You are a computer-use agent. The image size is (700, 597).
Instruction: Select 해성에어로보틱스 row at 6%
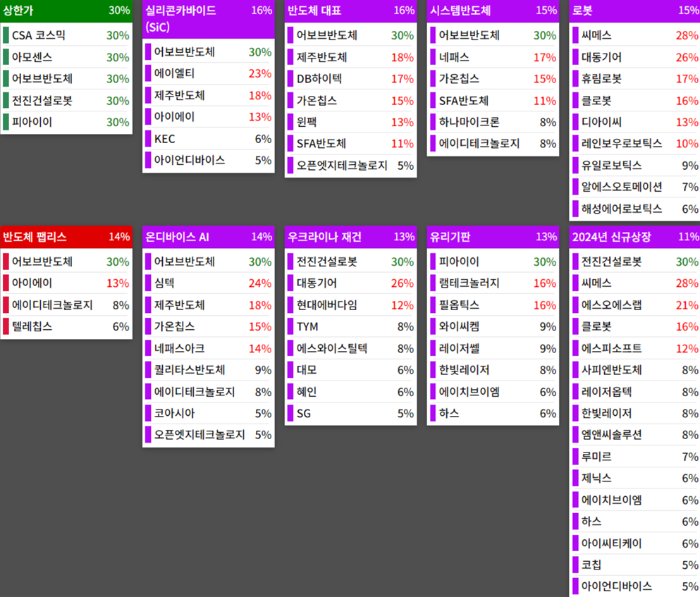coord(635,209)
